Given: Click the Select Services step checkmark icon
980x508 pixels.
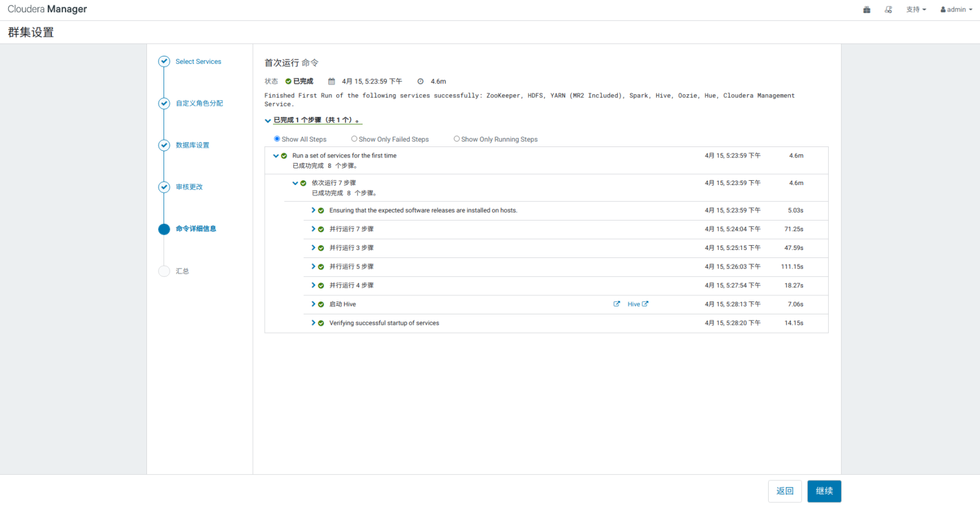Looking at the screenshot, I should click(164, 61).
